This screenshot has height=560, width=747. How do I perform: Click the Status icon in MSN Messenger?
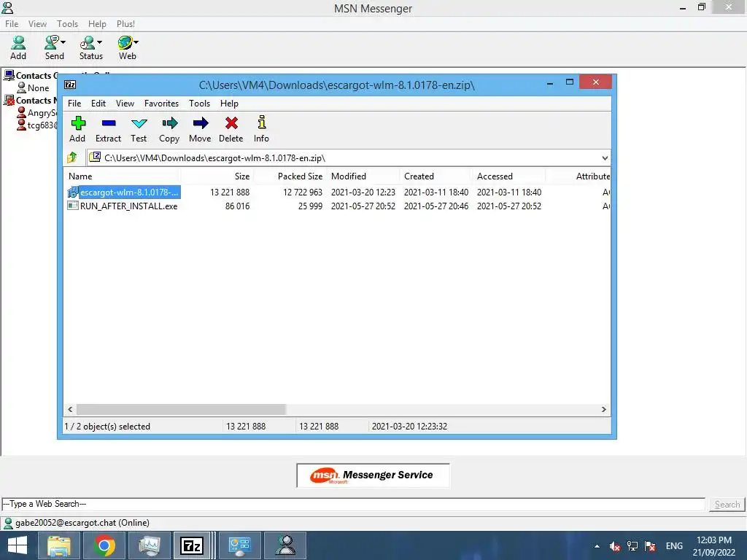click(88, 43)
